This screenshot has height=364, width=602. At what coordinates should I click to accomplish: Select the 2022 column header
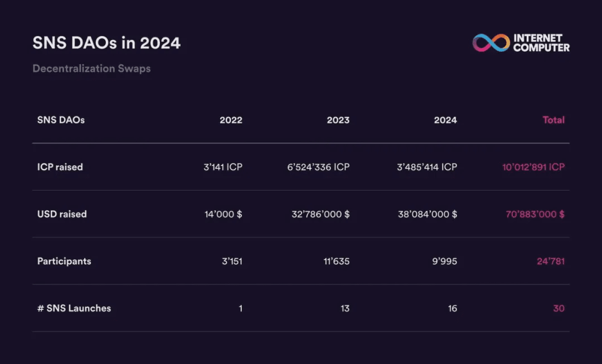(231, 120)
